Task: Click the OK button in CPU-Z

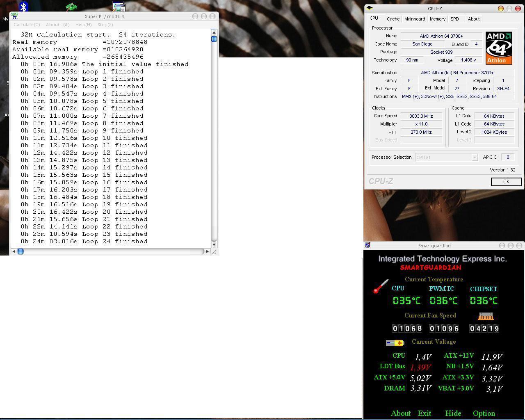Action: pyautogui.click(x=506, y=182)
